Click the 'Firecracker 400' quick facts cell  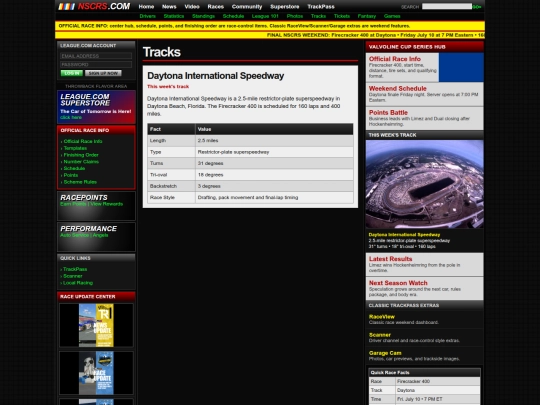[437, 381]
